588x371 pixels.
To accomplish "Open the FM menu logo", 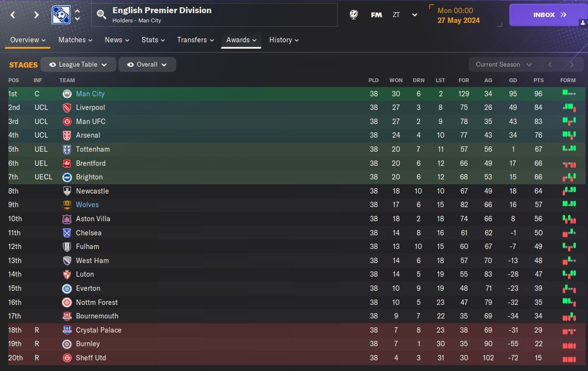I will (376, 15).
